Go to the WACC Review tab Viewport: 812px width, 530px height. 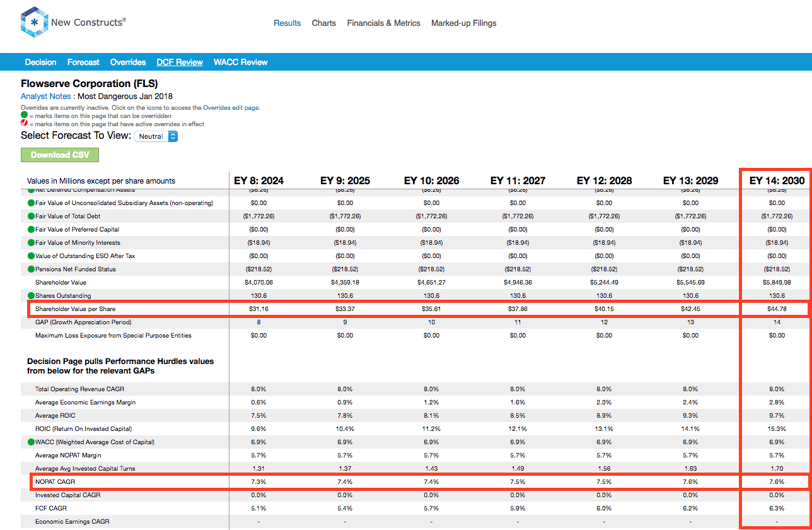pos(241,62)
